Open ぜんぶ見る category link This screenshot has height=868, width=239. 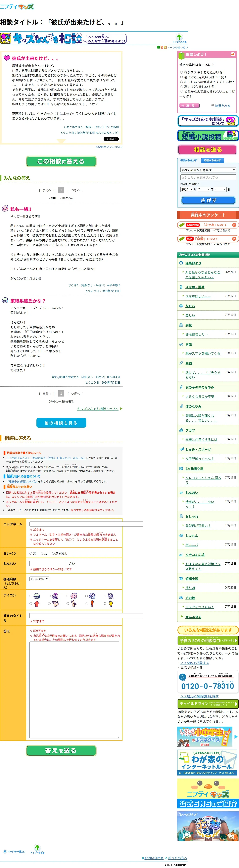point(193,617)
